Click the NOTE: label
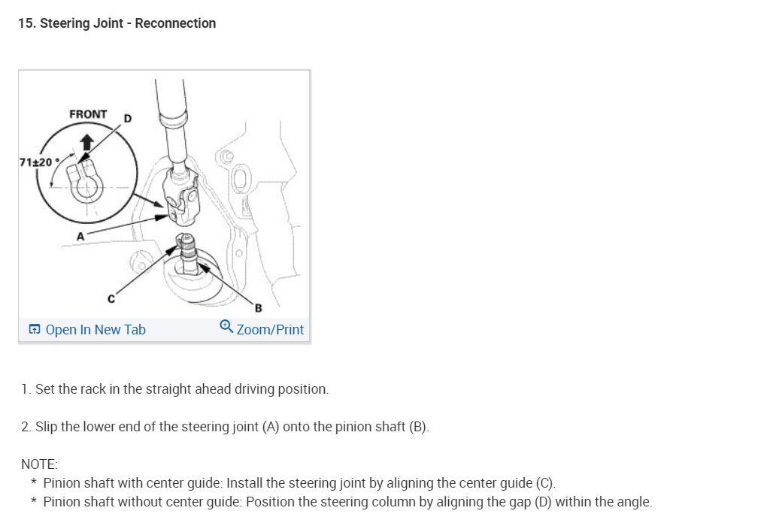Viewport: 770px width, 532px height. pos(39,464)
